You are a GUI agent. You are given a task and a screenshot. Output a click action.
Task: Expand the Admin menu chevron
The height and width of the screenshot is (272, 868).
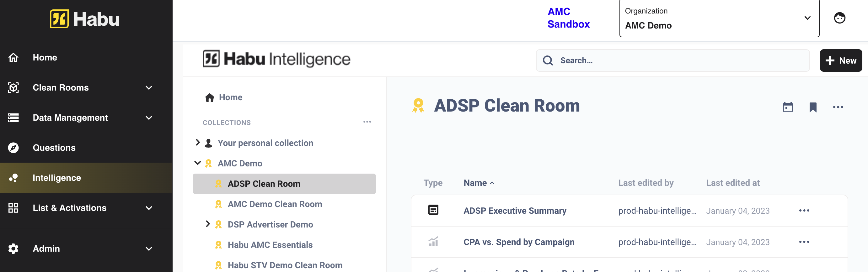(x=149, y=249)
